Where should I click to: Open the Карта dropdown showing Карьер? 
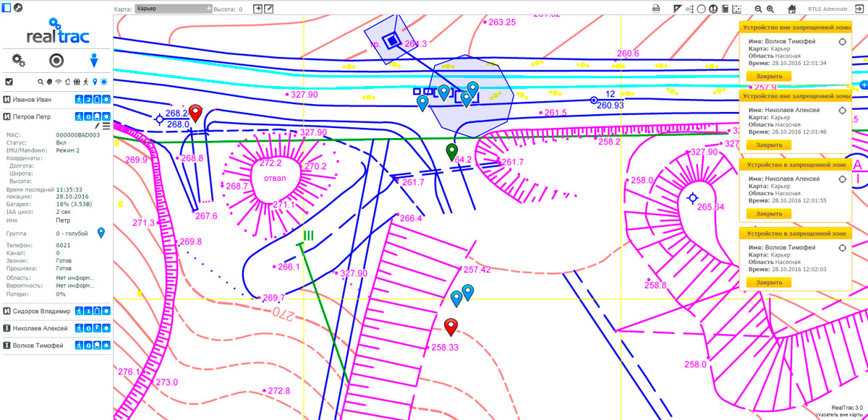click(x=174, y=9)
